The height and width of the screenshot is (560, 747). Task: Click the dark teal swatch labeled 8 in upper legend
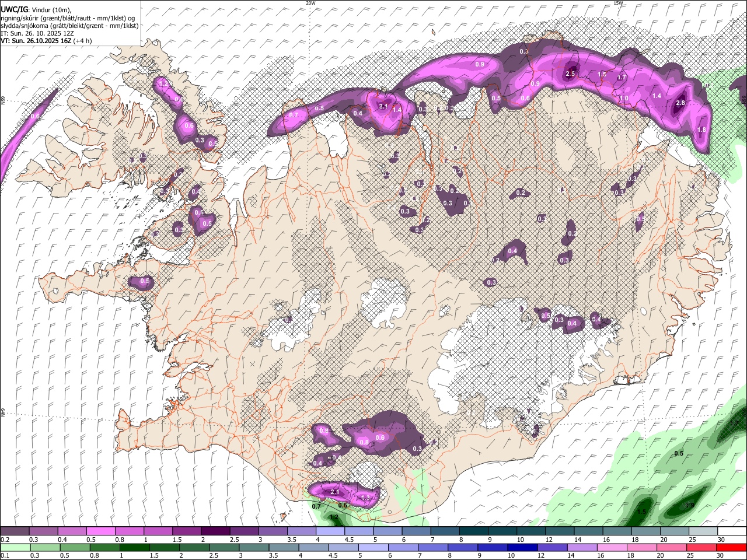click(x=474, y=531)
